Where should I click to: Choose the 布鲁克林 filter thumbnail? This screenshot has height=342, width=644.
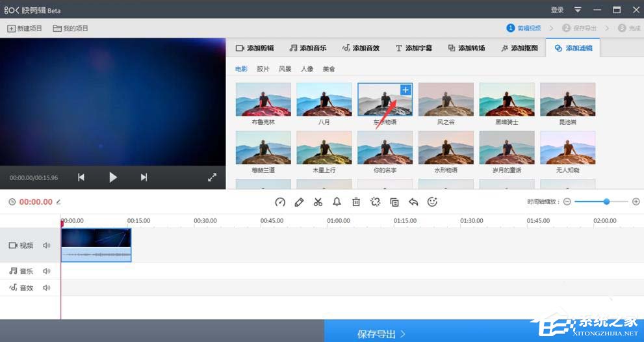coord(263,99)
